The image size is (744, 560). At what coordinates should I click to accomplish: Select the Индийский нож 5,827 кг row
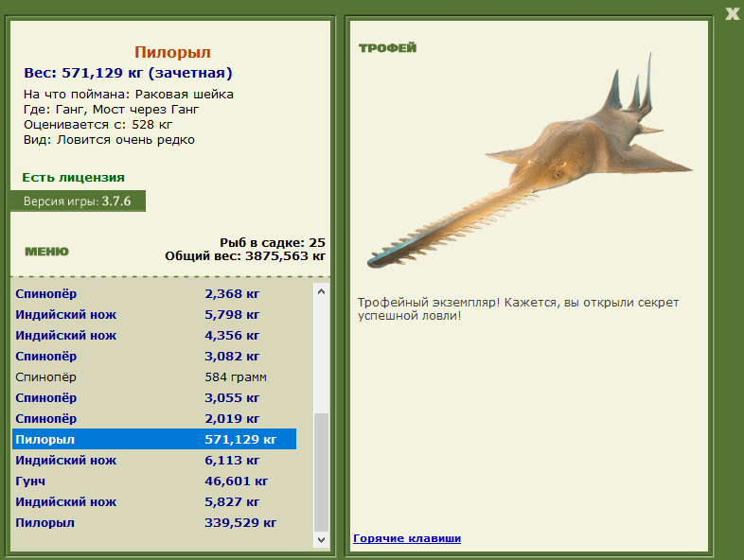point(154,501)
